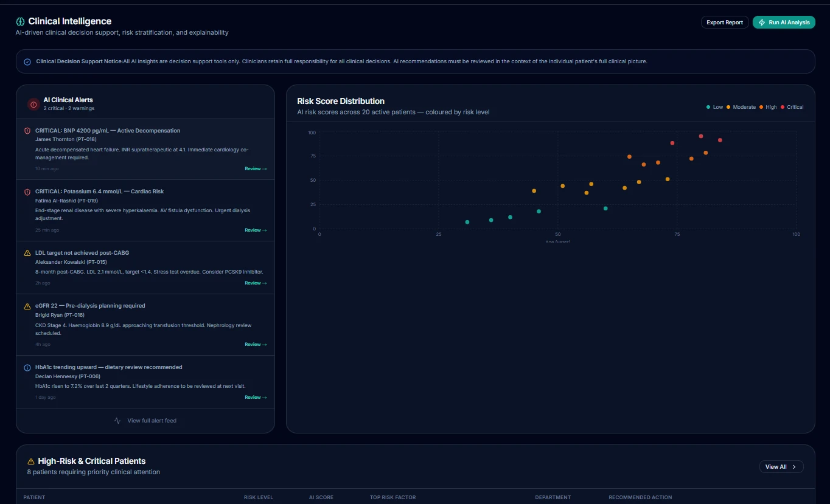
Task: Export the clinical report
Action: point(725,22)
